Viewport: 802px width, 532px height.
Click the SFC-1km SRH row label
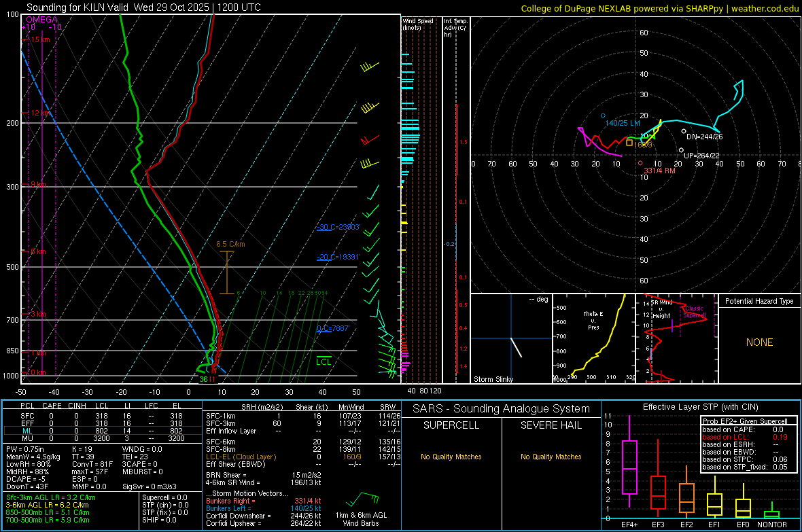click(221, 416)
